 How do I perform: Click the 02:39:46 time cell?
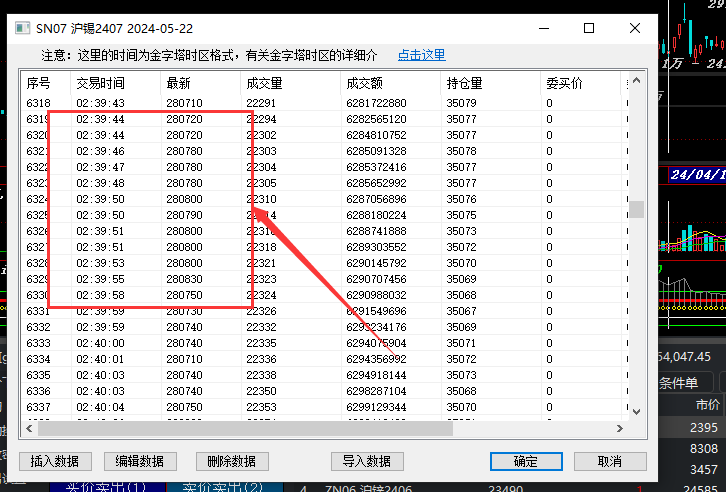100,151
